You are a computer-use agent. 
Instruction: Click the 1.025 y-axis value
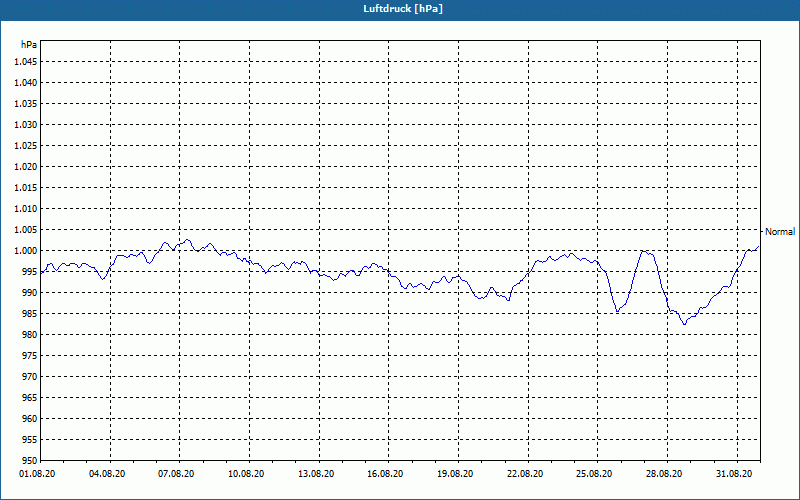coord(26,145)
